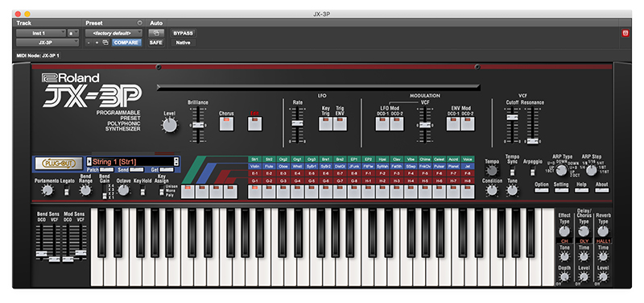
Task: Click the COMPARE button
Action: 126,43
